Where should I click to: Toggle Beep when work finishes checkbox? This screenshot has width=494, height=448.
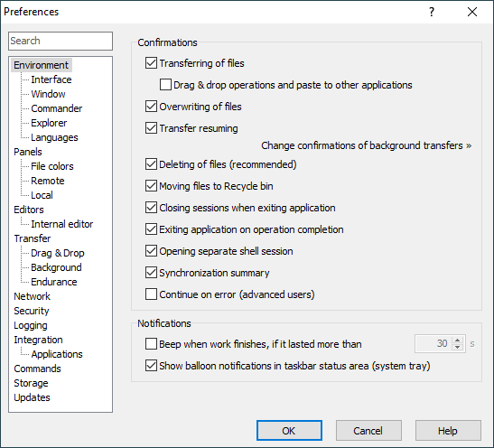tap(151, 344)
